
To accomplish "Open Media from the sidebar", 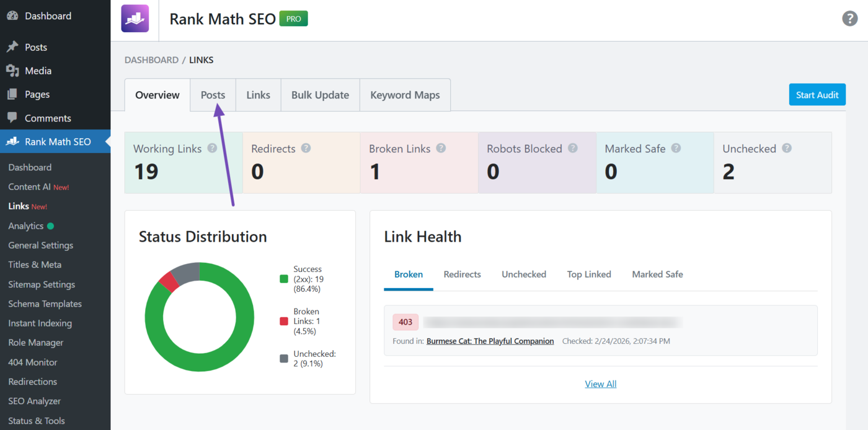I will coord(38,71).
